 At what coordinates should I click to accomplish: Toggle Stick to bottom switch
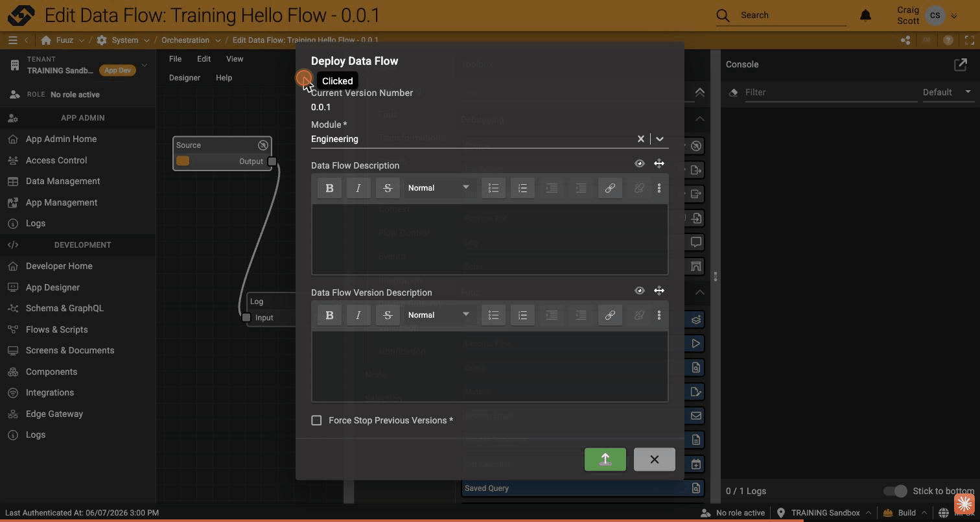895,491
